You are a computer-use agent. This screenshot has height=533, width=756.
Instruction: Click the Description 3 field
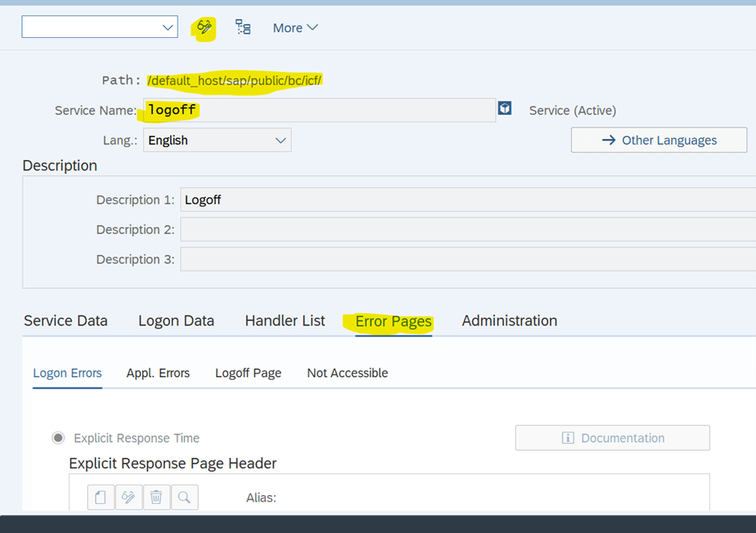[468, 260]
